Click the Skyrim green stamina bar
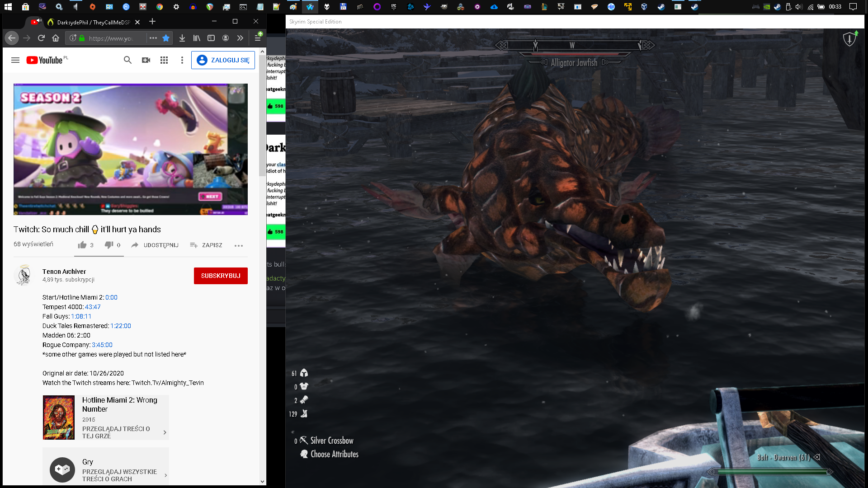 [770, 472]
